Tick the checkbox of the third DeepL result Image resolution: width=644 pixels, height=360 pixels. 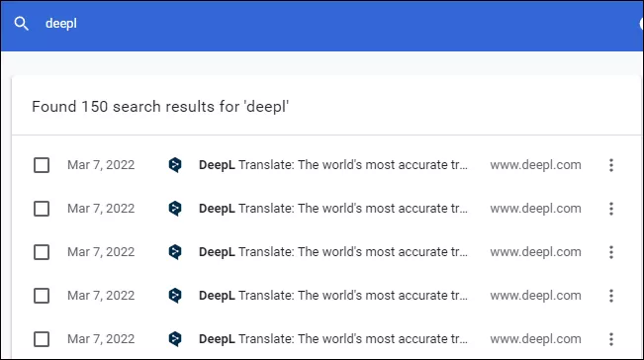click(42, 252)
